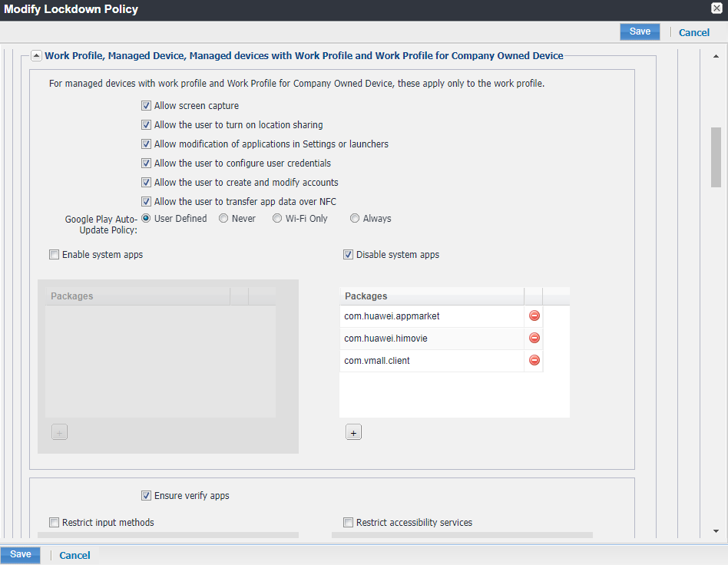Add a package to the Disable system apps list
Viewport: 728px width, 565px height.
(353, 431)
